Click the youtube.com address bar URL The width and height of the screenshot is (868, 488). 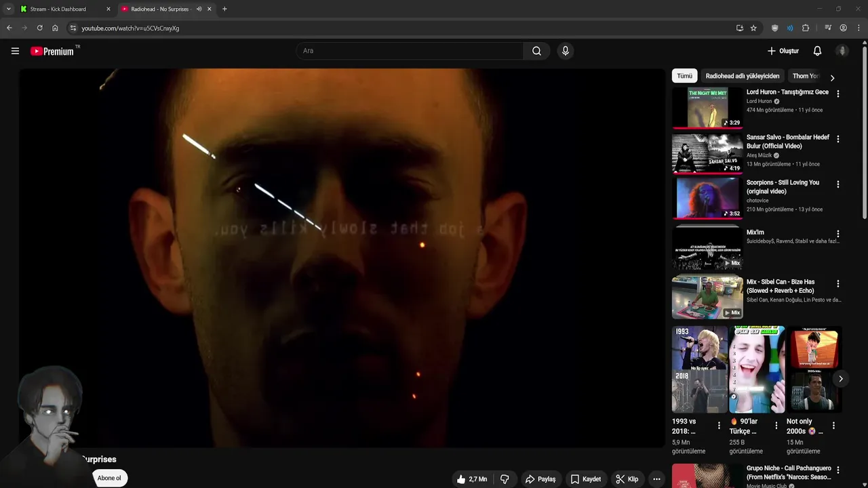pyautogui.click(x=130, y=28)
